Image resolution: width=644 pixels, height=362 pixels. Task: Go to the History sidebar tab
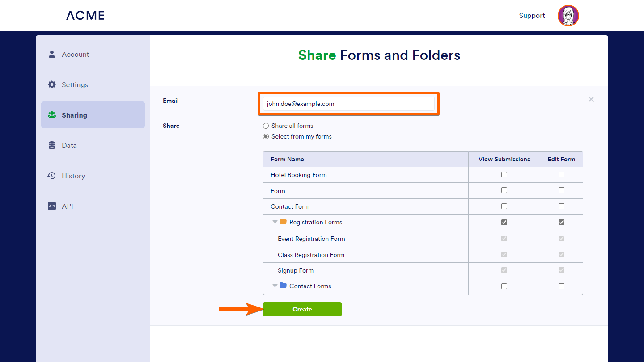coord(73,176)
